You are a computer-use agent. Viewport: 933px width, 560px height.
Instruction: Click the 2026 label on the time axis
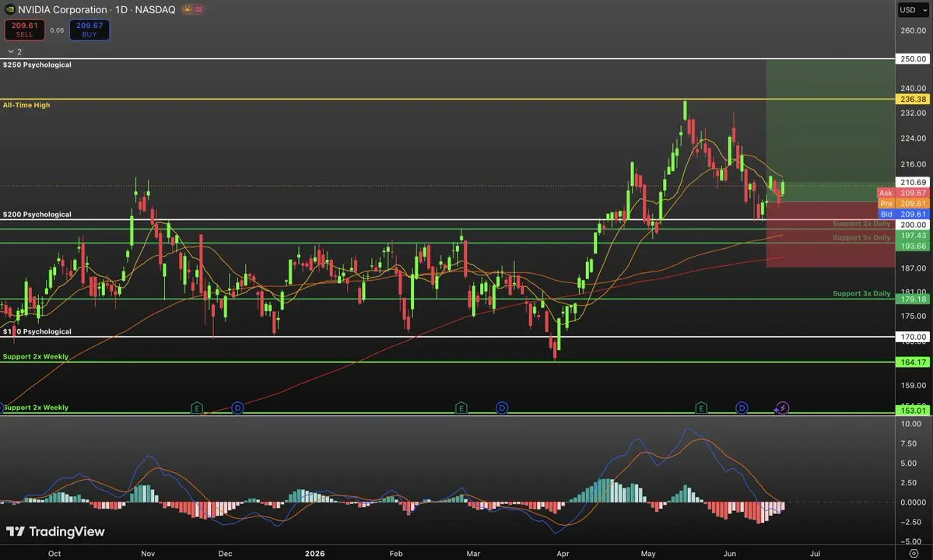(x=315, y=554)
